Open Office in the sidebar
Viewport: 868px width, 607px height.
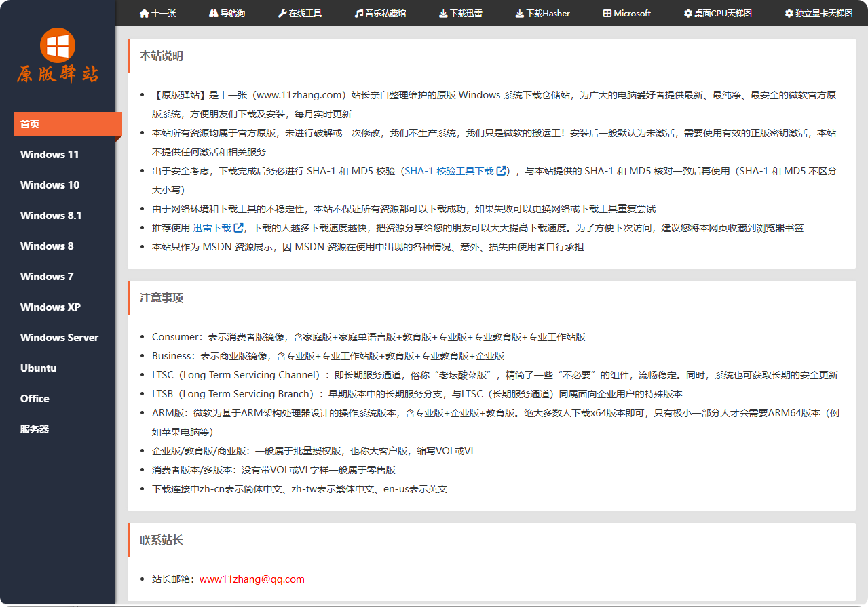pos(35,399)
